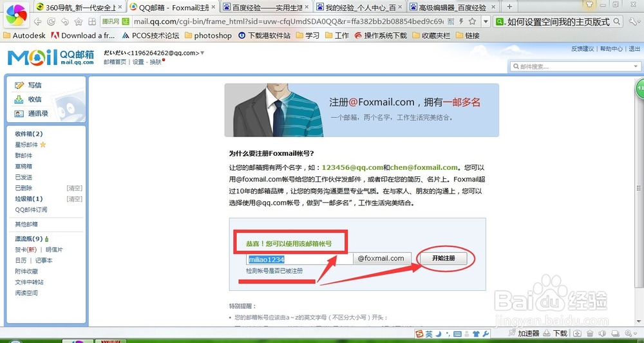Click the undo closed page arrow icon
Image resolution: width=644 pixels, height=343 pixels.
(64, 22)
